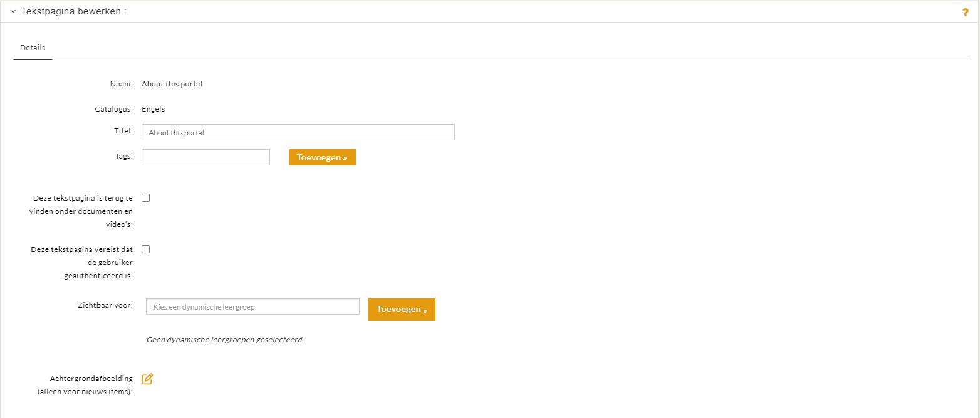The height and width of the screenshot is (418, 980).
Task: Focus the Titel text field
Action: (x=298, y=132)
